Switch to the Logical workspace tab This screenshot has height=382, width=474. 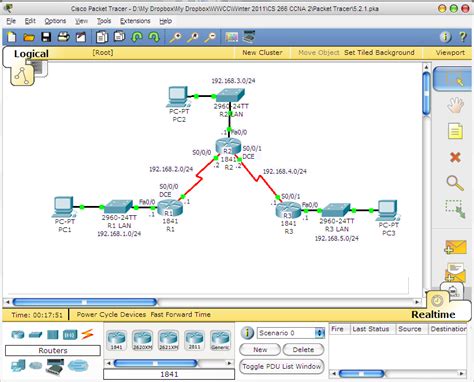pyautogui.click(x=31, y=54)
